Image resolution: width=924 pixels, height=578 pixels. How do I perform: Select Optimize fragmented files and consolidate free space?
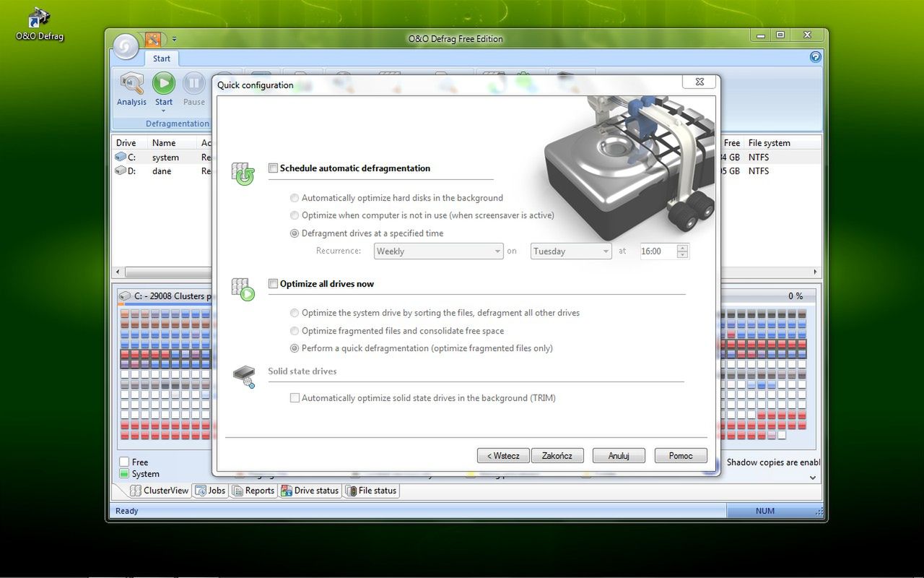(295, 331)
